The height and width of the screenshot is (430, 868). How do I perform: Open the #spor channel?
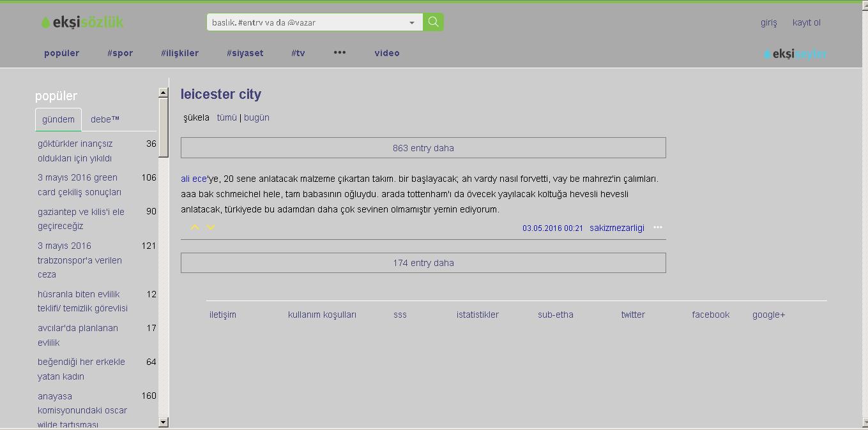tap(120, 53)
